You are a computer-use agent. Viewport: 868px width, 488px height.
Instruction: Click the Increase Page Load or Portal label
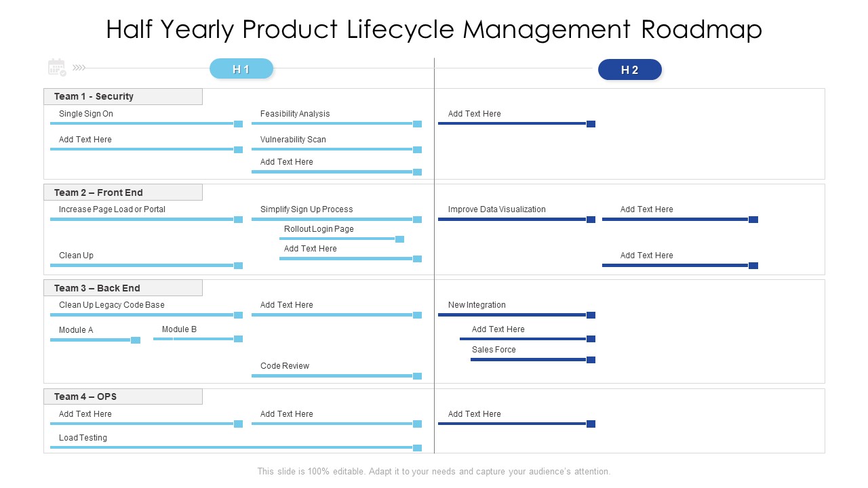coord(112,209)
